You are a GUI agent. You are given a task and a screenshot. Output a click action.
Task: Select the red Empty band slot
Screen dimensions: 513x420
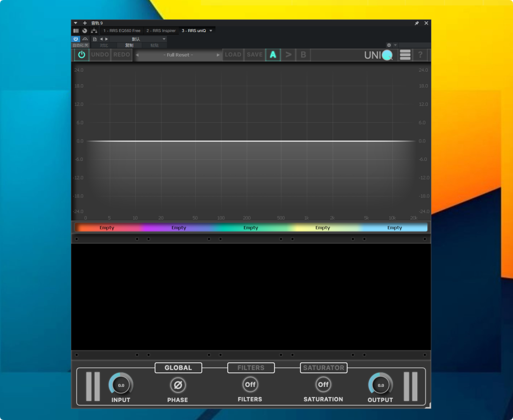pos(107,228)
